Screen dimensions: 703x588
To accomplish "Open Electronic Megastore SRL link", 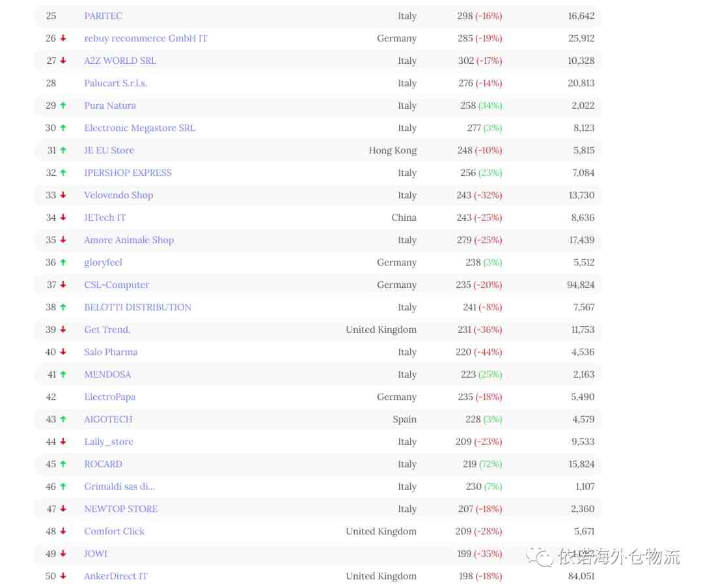I will pos(140,128).
